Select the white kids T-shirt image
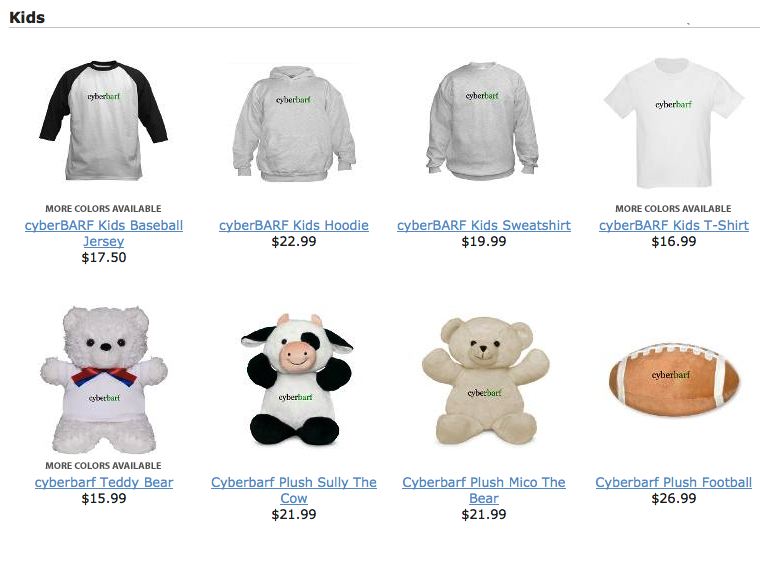The height and width of the screenshot is (580, 760). (x=674, y=123)
